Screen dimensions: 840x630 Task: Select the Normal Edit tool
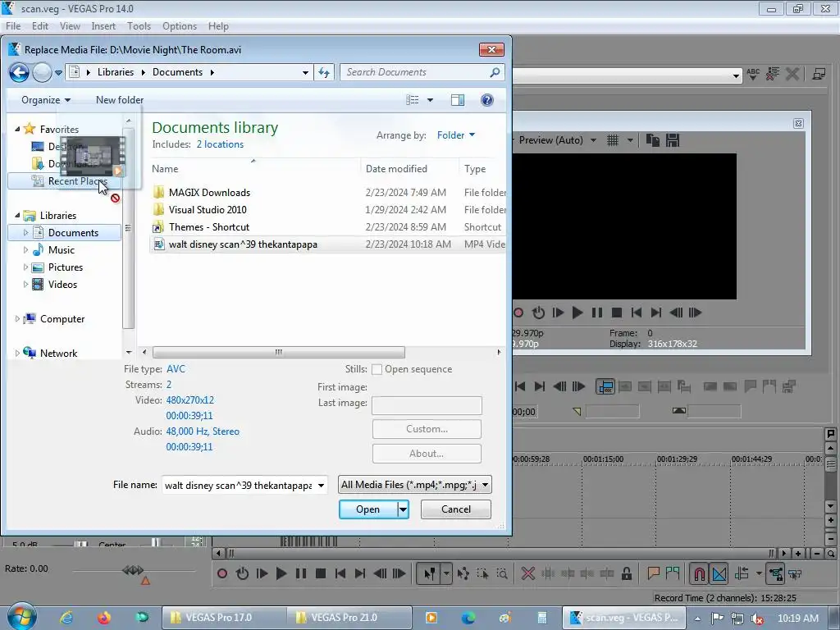430,573
